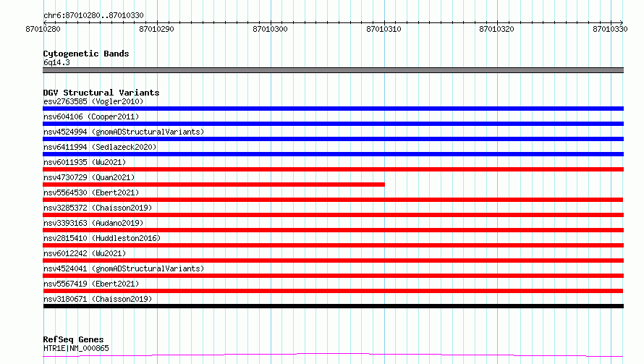The image size is (644, 364).
Task: Click the nsv6011935 (Wu2021) label
Action: point(85,162)
